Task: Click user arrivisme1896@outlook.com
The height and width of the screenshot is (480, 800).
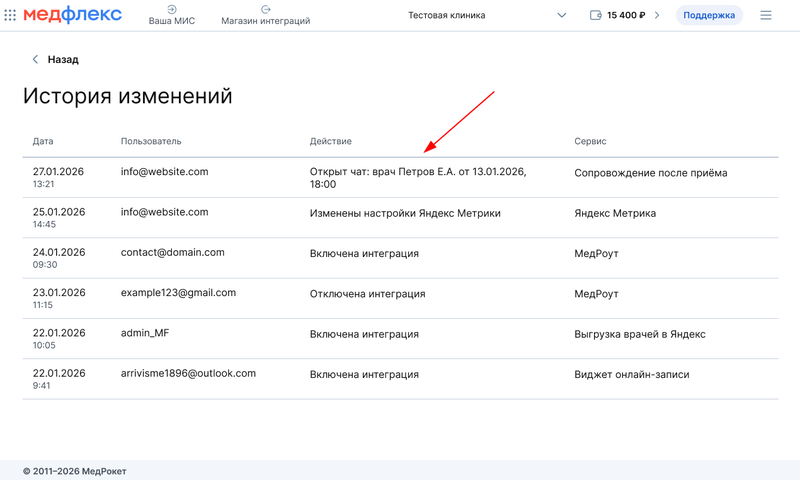Action: [188, 373]
